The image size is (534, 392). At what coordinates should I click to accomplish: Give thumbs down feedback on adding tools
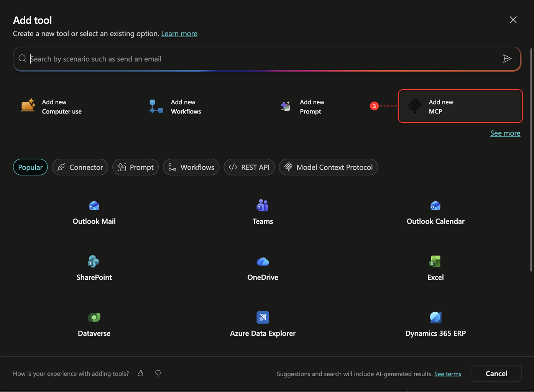point(158,373)
